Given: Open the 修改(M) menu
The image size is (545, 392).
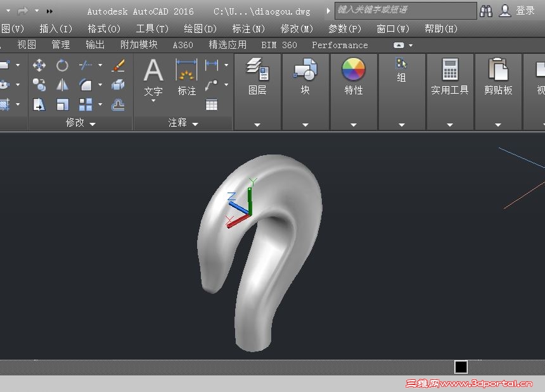Looking at the screenshot, I should [297, 28].
